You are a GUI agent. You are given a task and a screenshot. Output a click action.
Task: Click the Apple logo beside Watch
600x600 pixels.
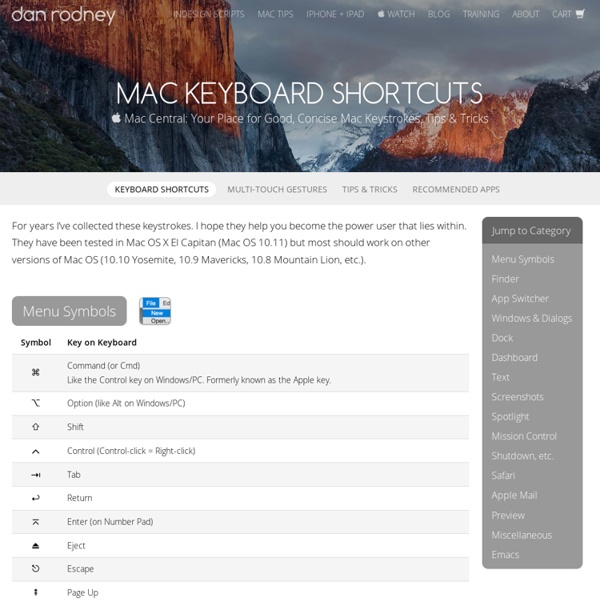coord(381,14)
